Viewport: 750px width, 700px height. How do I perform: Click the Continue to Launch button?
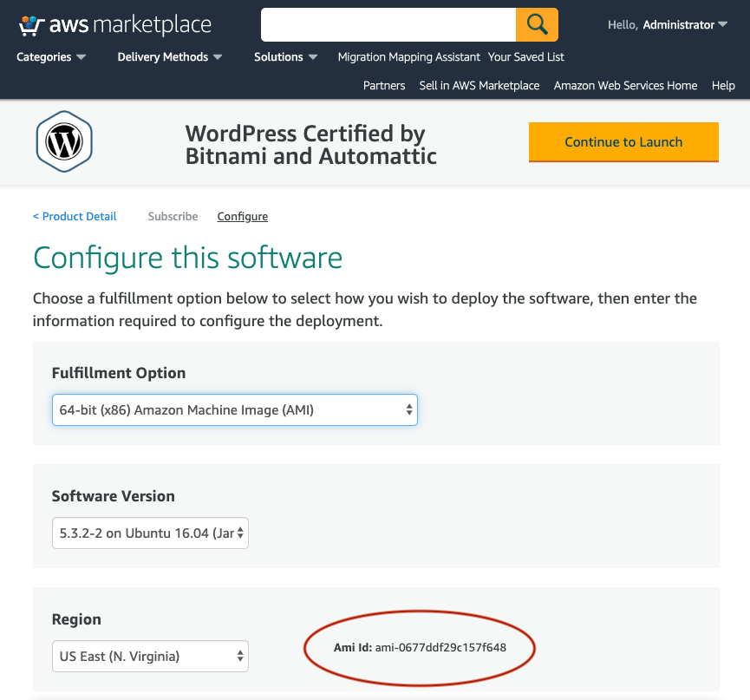[623, 142]
